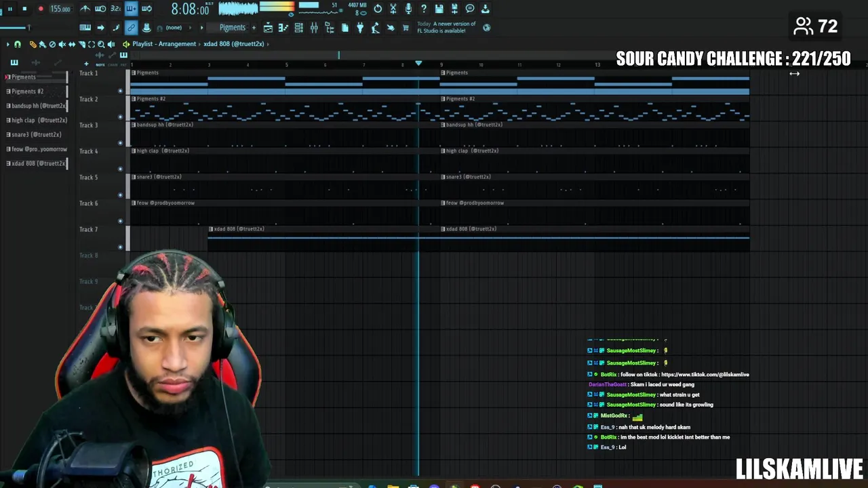Open the undo history circular arrow icon

378,9
